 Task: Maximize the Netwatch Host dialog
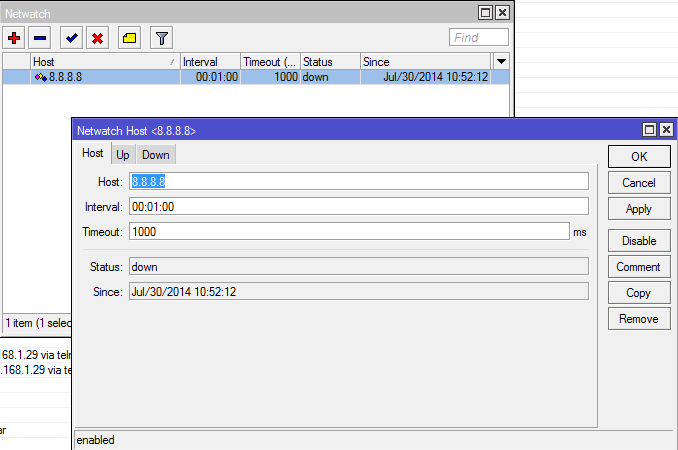(649, 130)
